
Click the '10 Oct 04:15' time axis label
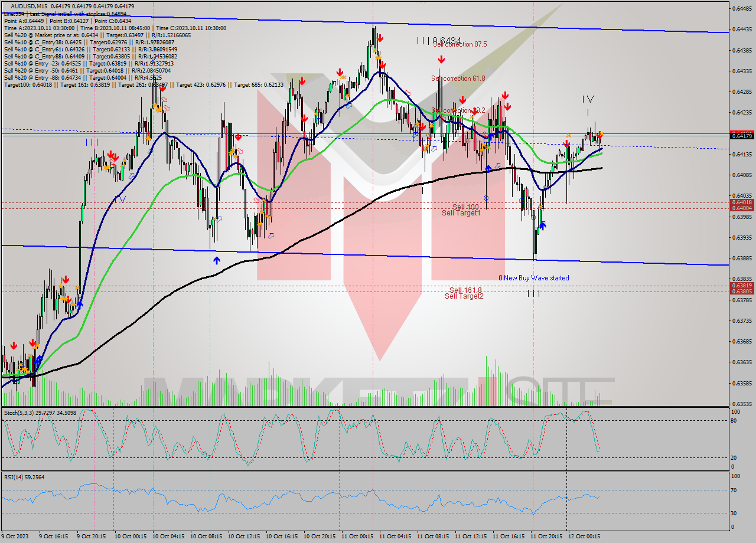[168, 536]
